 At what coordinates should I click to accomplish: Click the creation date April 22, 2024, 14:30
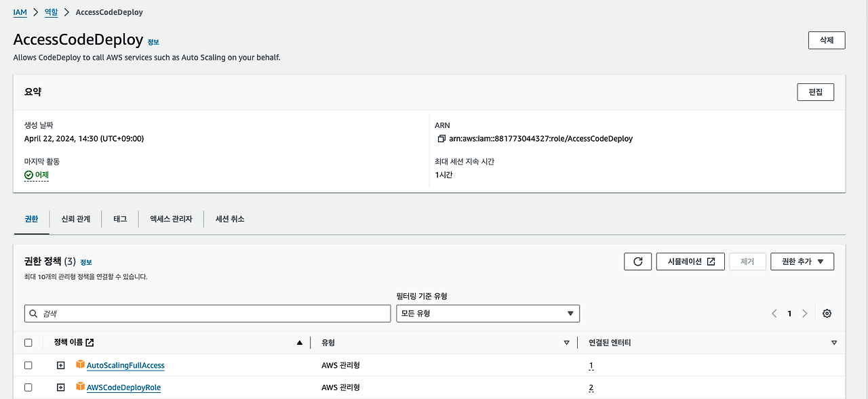[x=84, y=138]
